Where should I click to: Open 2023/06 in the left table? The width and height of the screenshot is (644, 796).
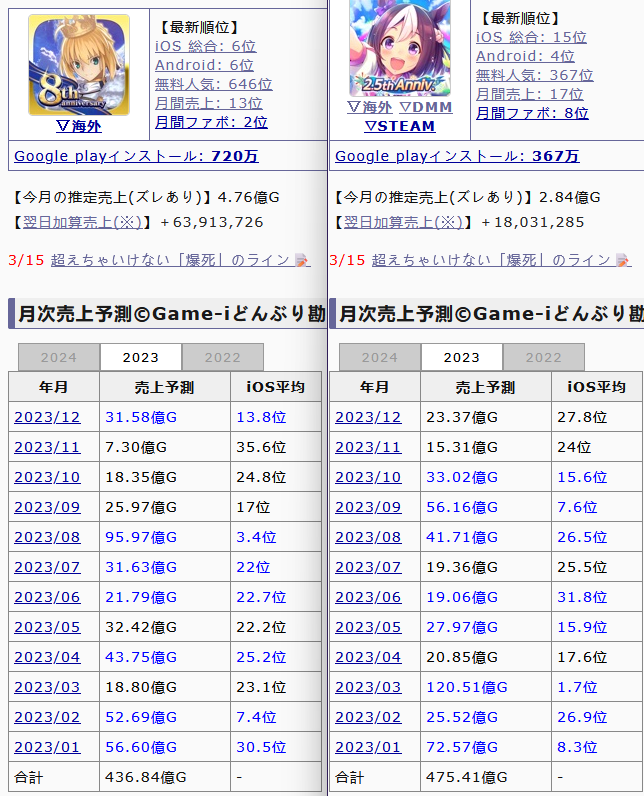47,597
